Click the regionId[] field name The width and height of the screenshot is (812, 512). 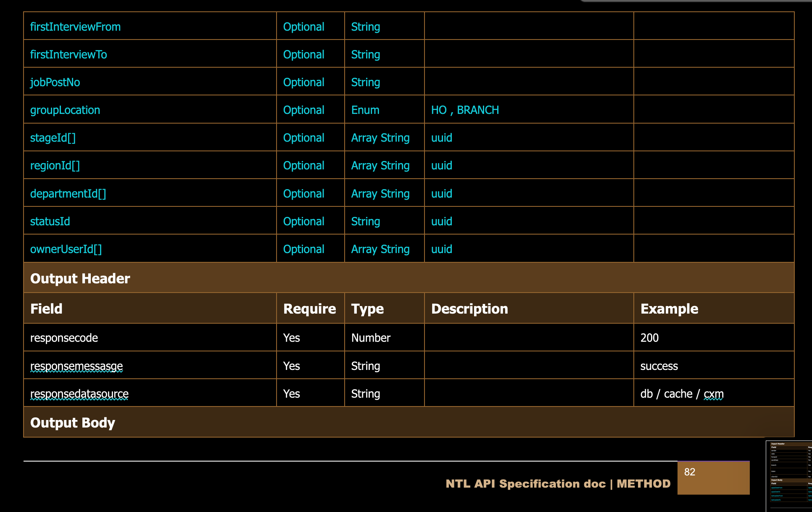click(55, 166)
